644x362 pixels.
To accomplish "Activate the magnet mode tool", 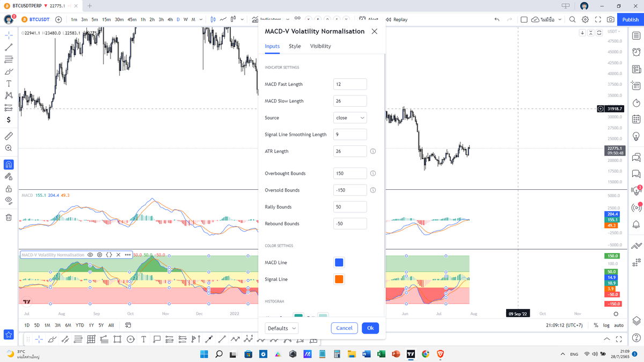I will coord(9,165).
